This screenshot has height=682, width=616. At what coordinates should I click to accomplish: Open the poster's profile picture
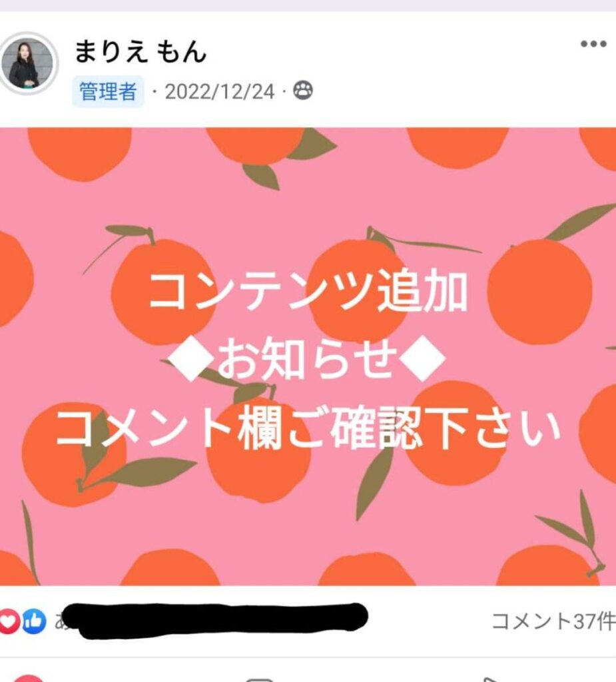27,63
